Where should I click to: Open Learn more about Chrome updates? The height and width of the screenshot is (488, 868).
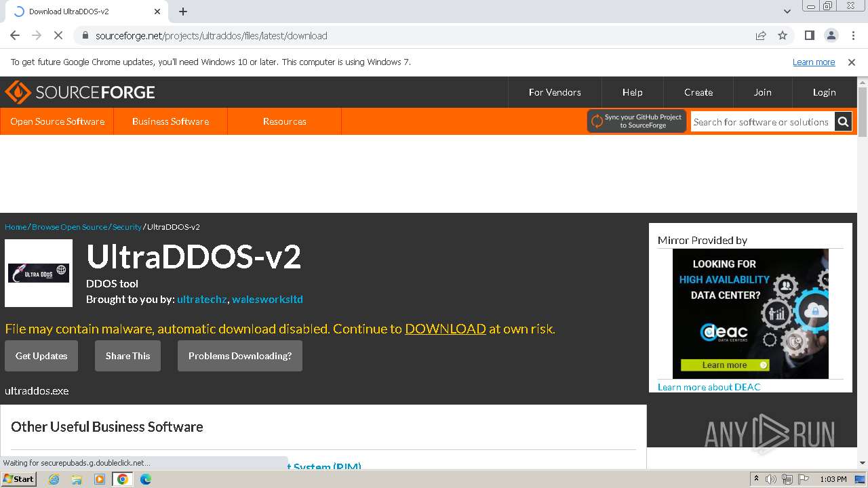tap(814, 62)
